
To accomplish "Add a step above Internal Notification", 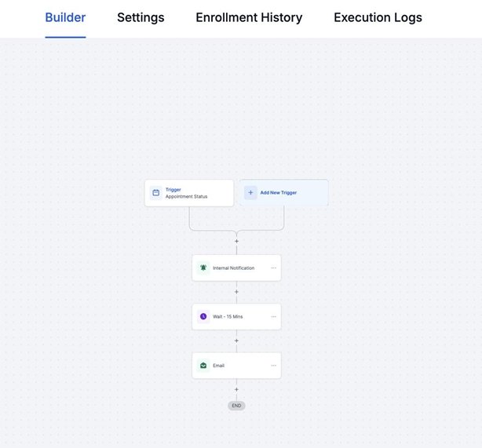I will point(236,242).
